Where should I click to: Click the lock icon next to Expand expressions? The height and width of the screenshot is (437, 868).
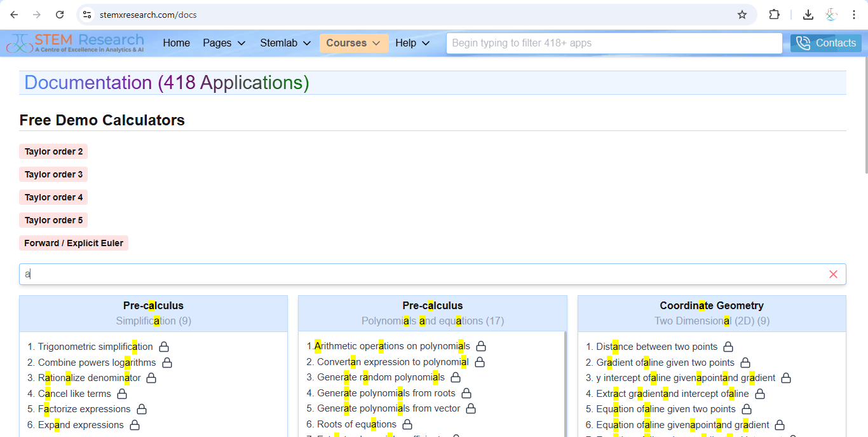click(134, 425)
